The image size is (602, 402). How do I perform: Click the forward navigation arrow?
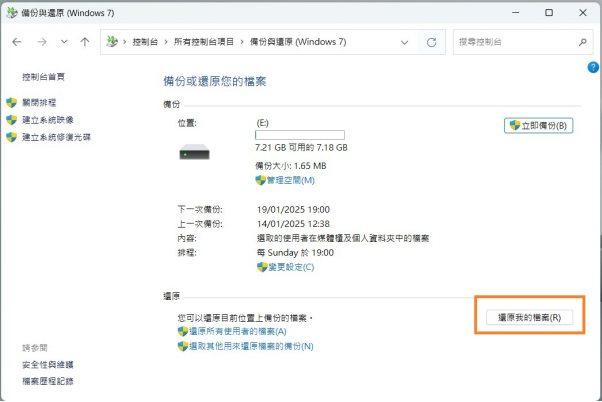pos(41,42)
